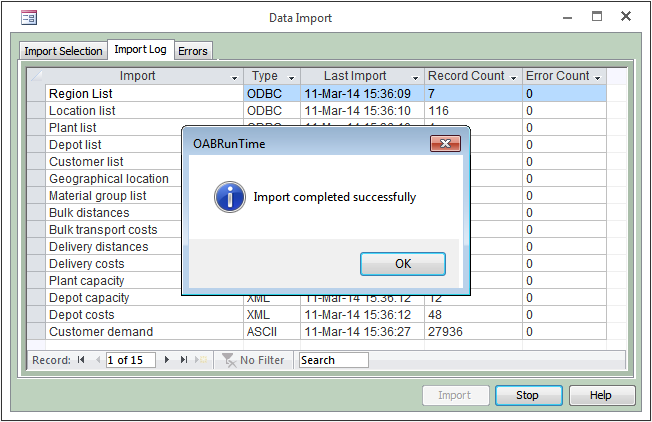The height and width of the screenshot is (422, 652).
Task: Click the Geographical location cell
Action: pyautogui.click(x=114, y=179)
